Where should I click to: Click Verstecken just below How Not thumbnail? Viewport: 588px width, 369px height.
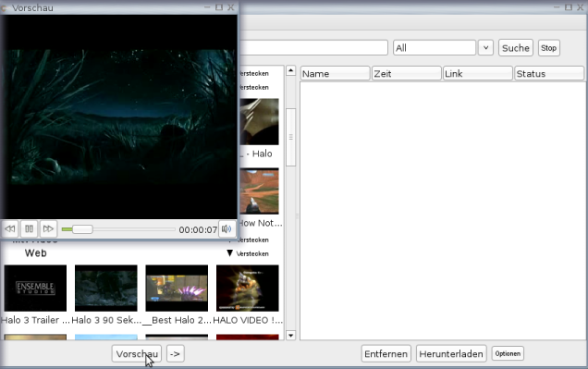[254, 240]
